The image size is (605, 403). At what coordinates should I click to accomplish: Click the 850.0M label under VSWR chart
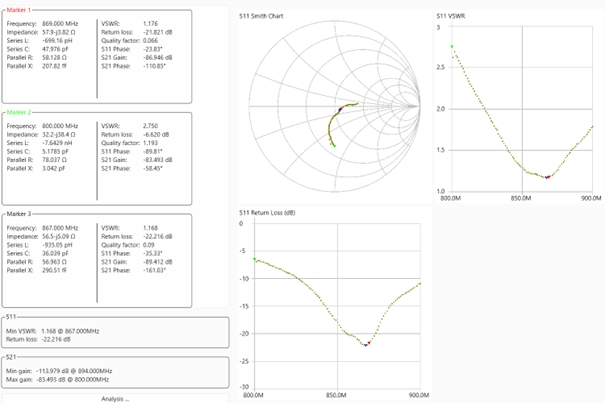(x=521, y=198)
